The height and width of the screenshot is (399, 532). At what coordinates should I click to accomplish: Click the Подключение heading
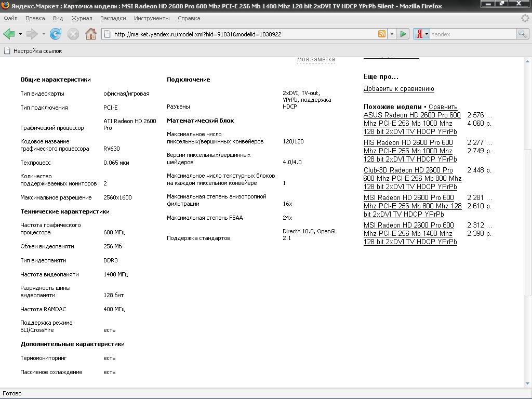pyautogui.click(x=188, y=79)
